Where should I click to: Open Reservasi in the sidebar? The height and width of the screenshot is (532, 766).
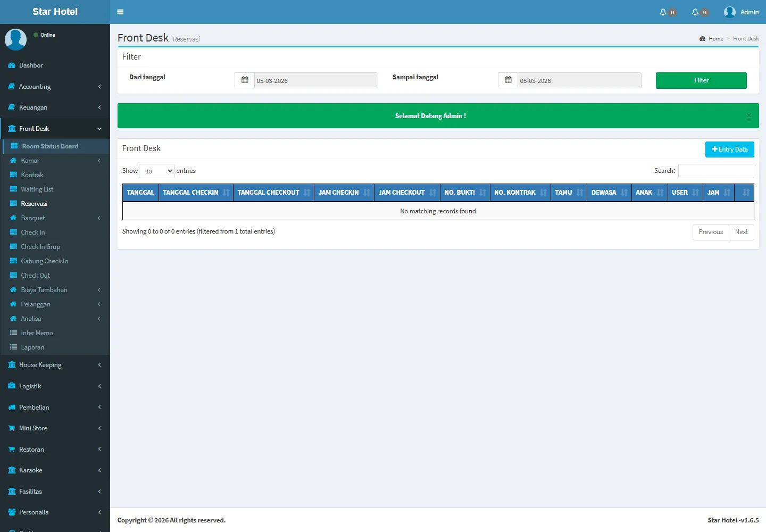[34, 204]
